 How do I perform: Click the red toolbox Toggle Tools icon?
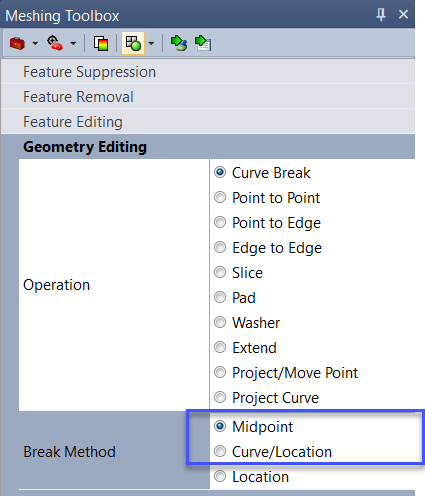pyautogui.click(x=17, y=43)
